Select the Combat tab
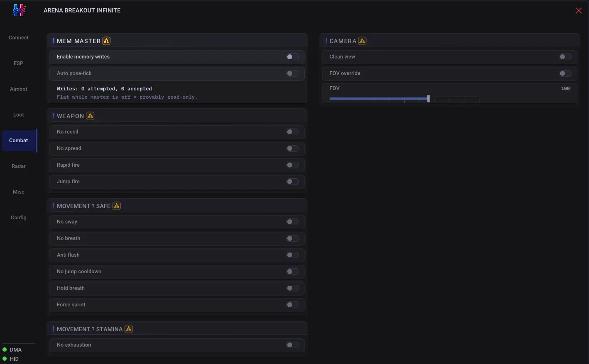 (19, 141)
